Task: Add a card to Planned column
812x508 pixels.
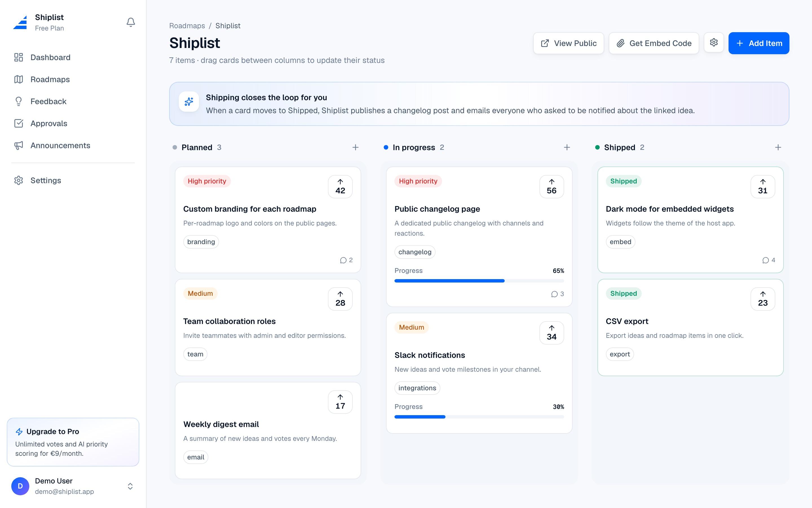Action: point(355,147)
